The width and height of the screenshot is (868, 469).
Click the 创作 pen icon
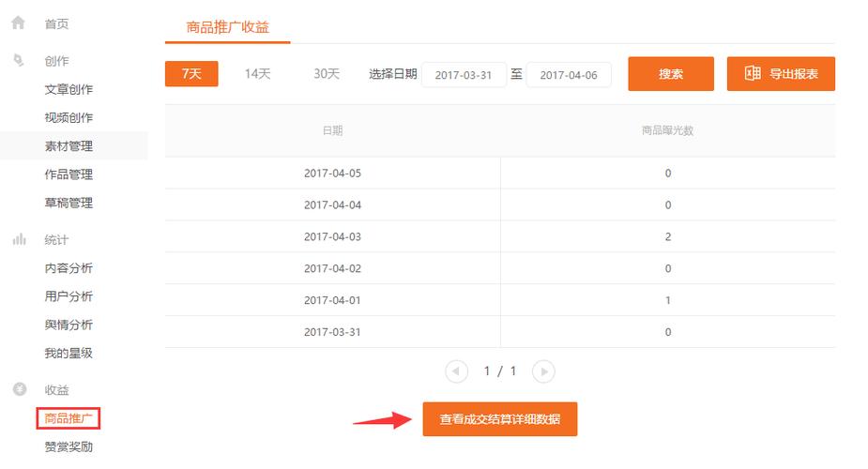coord(19,60)
